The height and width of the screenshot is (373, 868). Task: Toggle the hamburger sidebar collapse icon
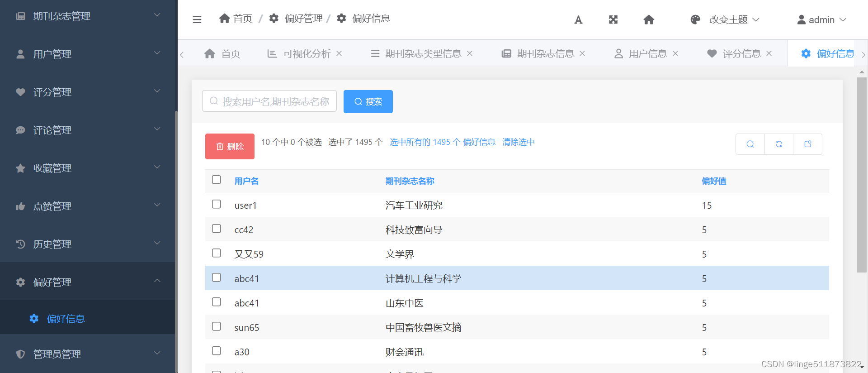pos(197,19)
